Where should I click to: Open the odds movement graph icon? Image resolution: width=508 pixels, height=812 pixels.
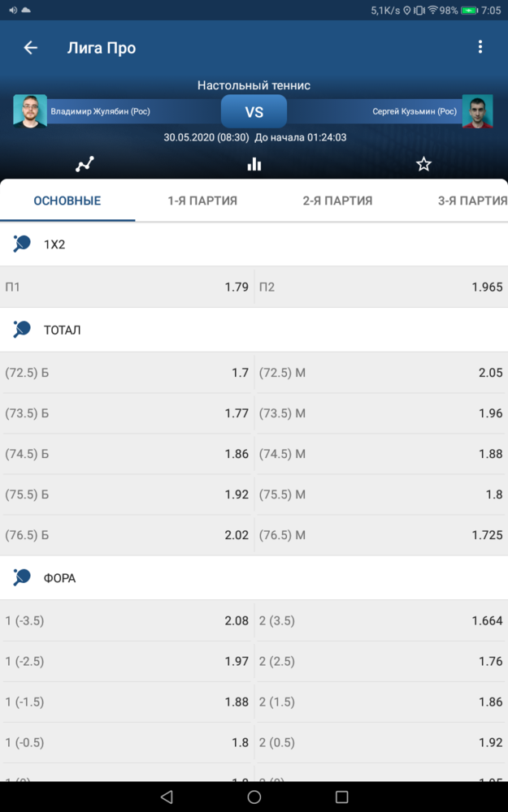click(85, 164)
